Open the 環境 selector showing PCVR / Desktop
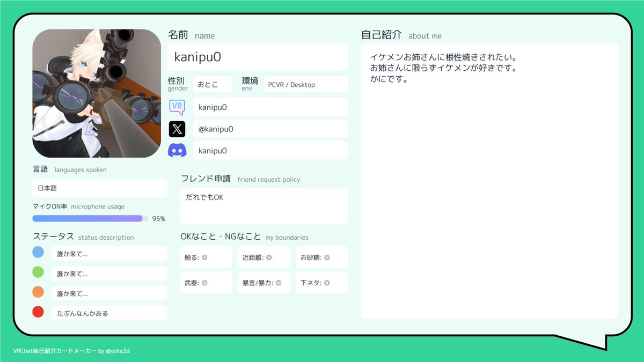This screenshot has width=644, height=362. (x=305, y=84)
